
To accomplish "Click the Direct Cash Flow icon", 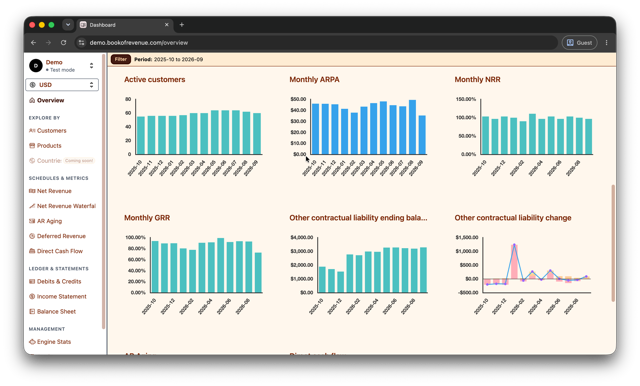I will [x=32, y=251].
